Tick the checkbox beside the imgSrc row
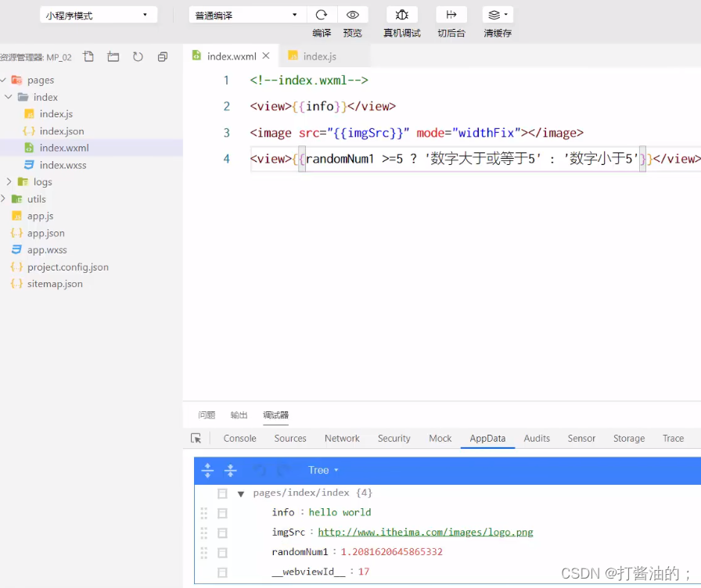 tap(222, 532)
